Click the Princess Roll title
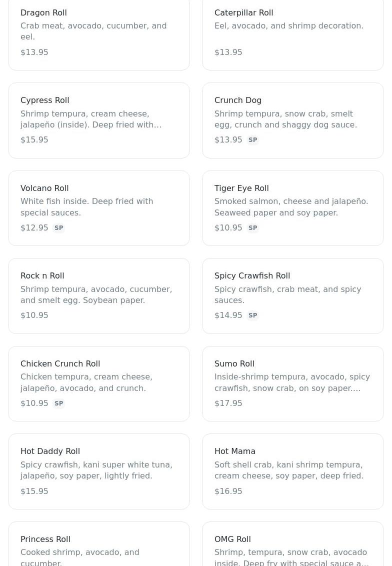392x566 pixels. pos(45,539)
